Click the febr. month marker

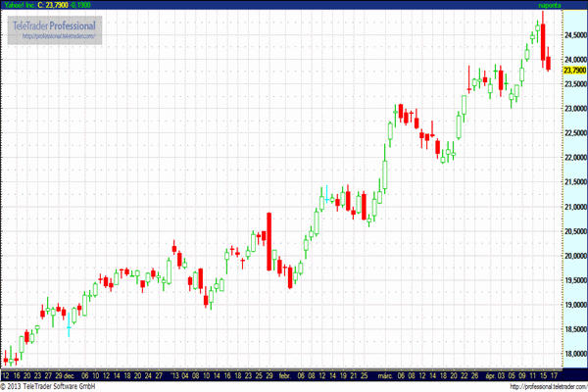(x=284, y=375)
